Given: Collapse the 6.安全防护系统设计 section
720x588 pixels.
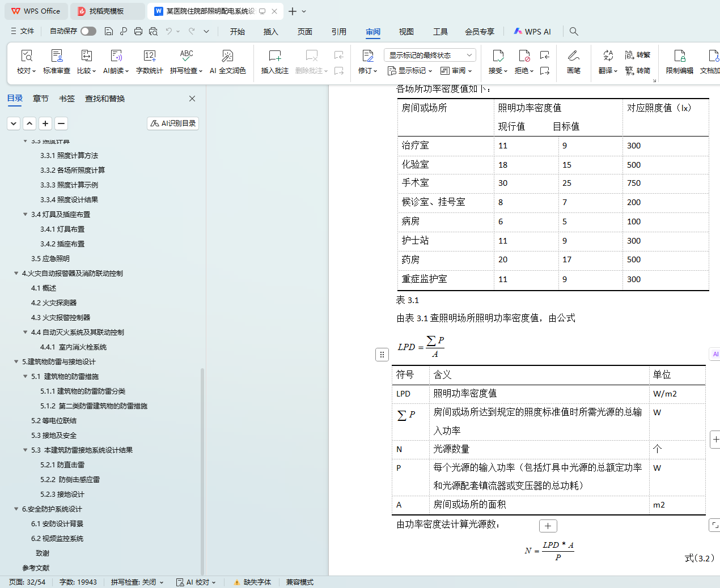Looking at the screenshot, I should click(x=16, y=509).
